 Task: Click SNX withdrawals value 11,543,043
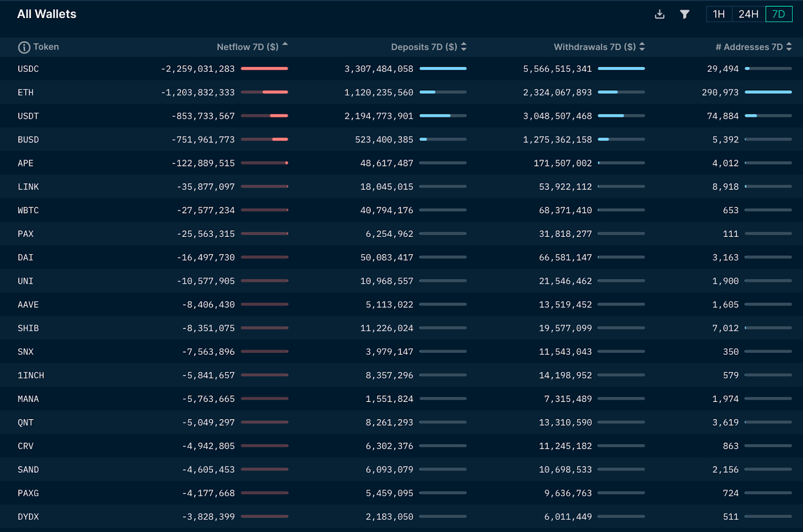[566, 352]
